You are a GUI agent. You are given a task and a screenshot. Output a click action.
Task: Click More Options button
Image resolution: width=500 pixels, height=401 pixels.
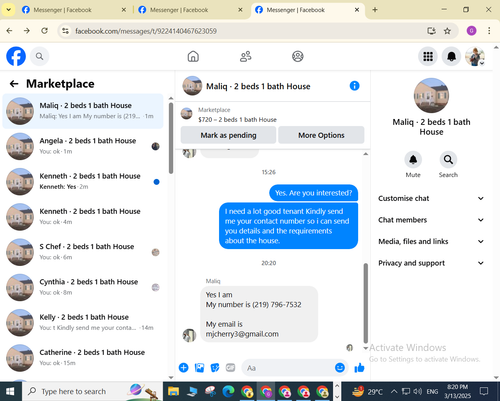[x=321, y=135]
